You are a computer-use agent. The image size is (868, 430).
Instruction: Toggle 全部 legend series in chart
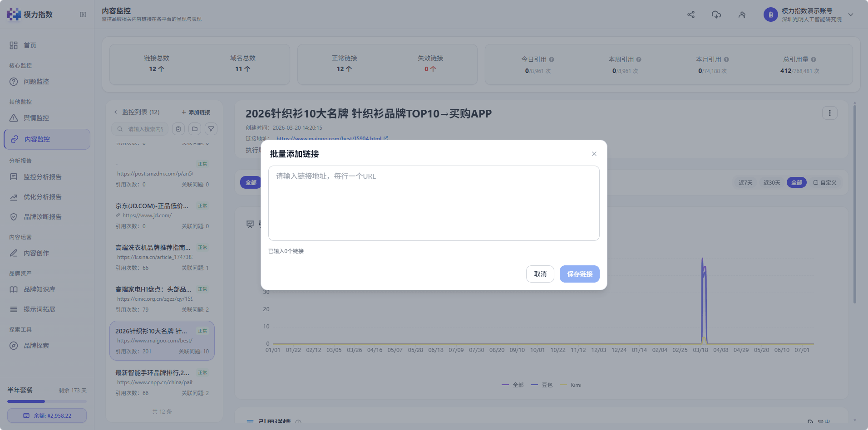pos(513,385)
